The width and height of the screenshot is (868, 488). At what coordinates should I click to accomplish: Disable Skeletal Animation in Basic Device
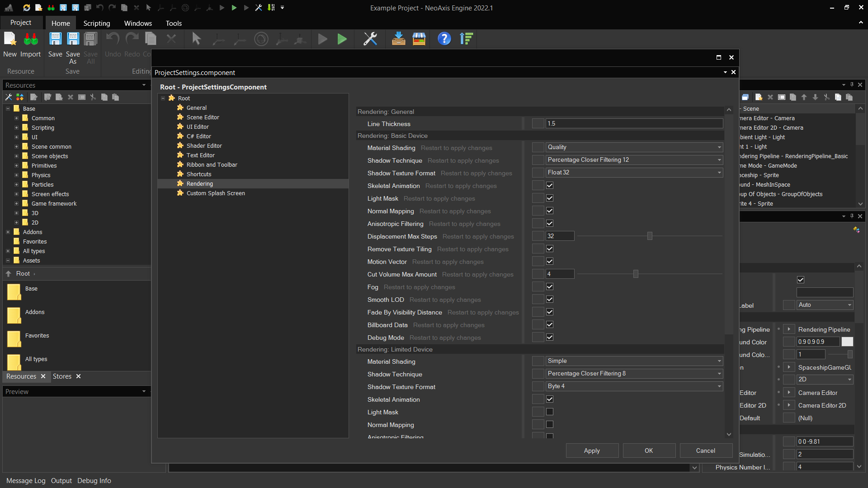[550, 186]
